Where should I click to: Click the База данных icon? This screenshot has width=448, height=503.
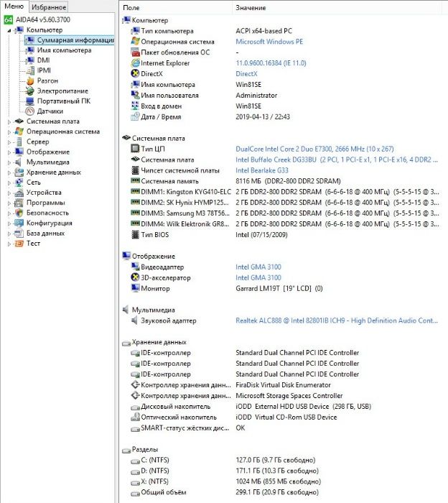[19, 234]
